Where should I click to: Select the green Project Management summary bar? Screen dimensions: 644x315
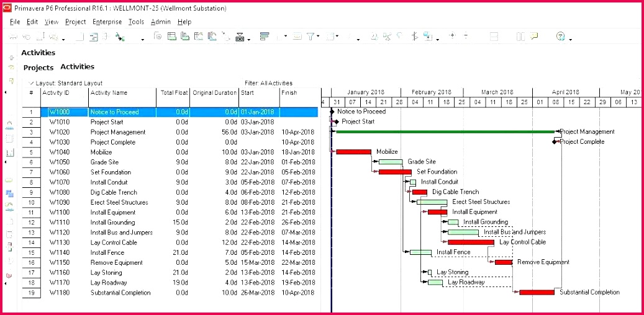tap(445, 131)
